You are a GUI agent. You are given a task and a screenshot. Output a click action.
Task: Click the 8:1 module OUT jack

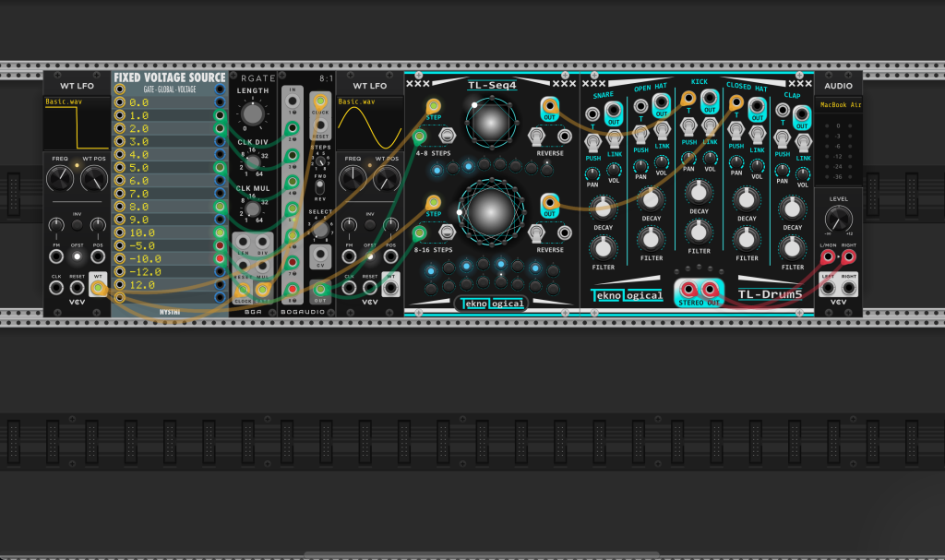320,289
